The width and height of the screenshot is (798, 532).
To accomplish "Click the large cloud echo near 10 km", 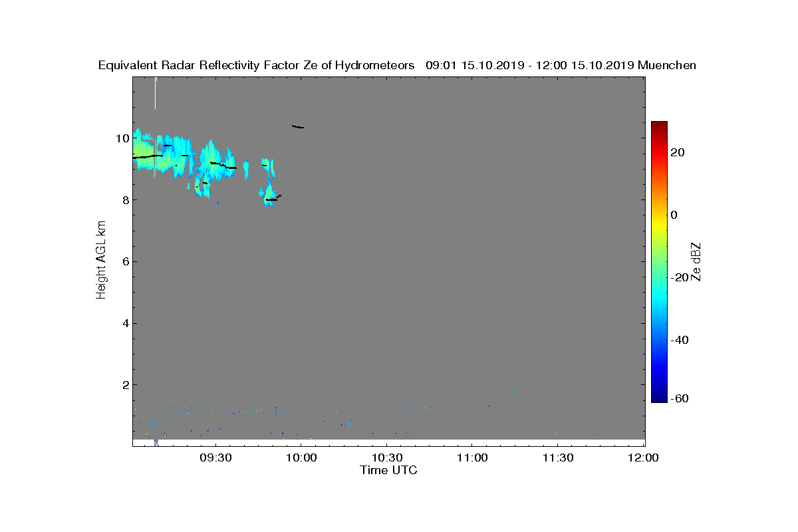I will tap(161, 154).
